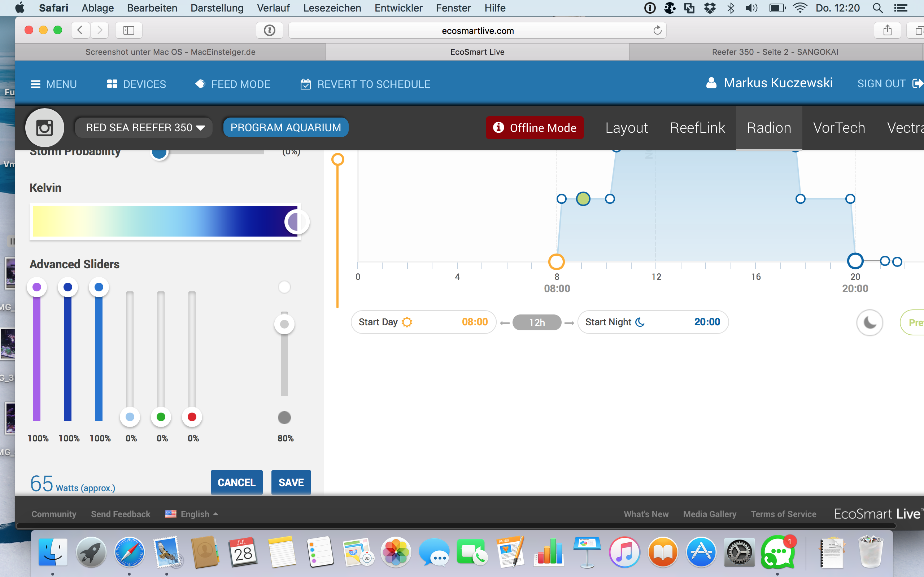924x577 pixels.
Task: Click the CANCEL button
Action: coord(236,483)
